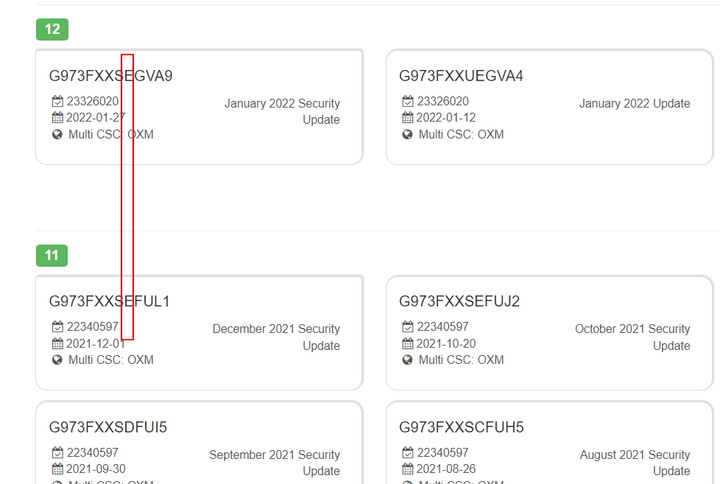
Task: Click calendar icon beside 2022-01-12 date
Action: click(407, 118)
